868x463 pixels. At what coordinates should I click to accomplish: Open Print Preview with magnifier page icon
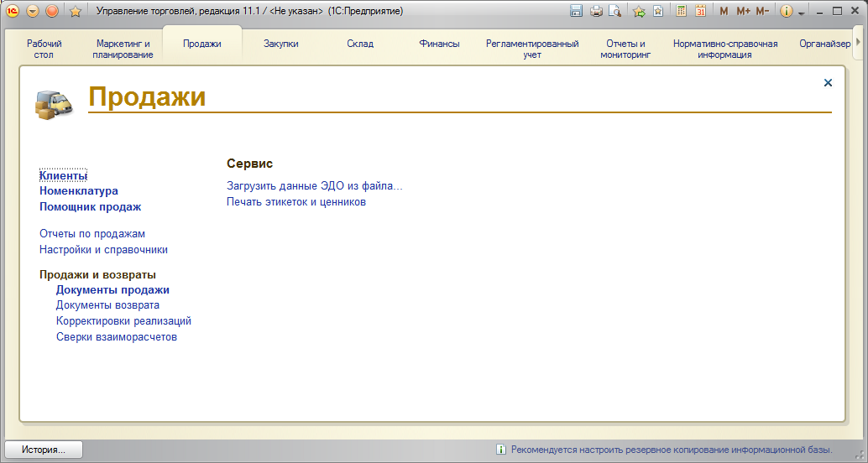pyautogui.click(x=615, y=11)
